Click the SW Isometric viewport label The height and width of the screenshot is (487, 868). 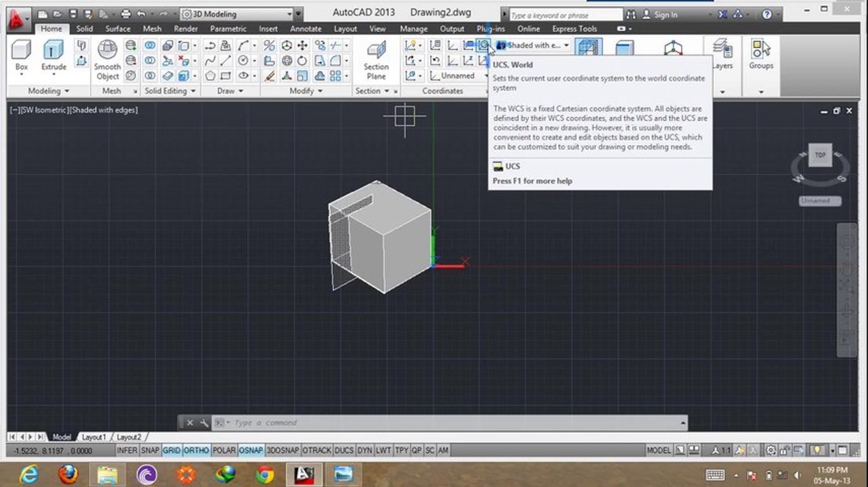[44, 110]
